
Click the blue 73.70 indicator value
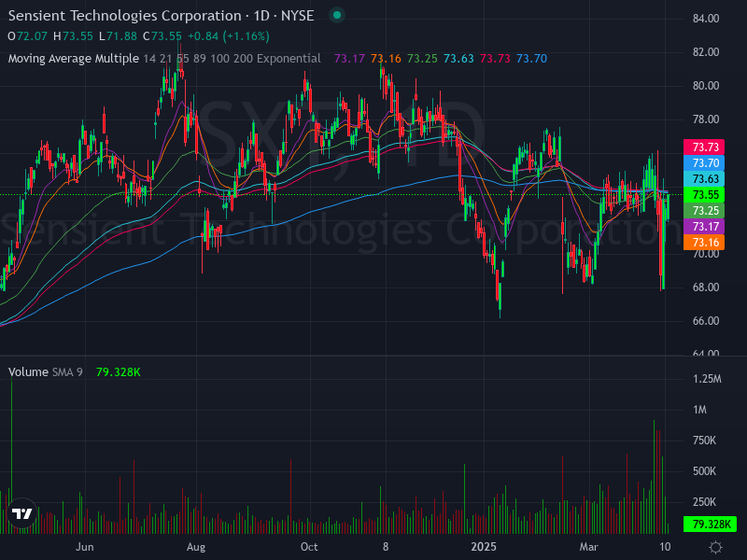531,59
